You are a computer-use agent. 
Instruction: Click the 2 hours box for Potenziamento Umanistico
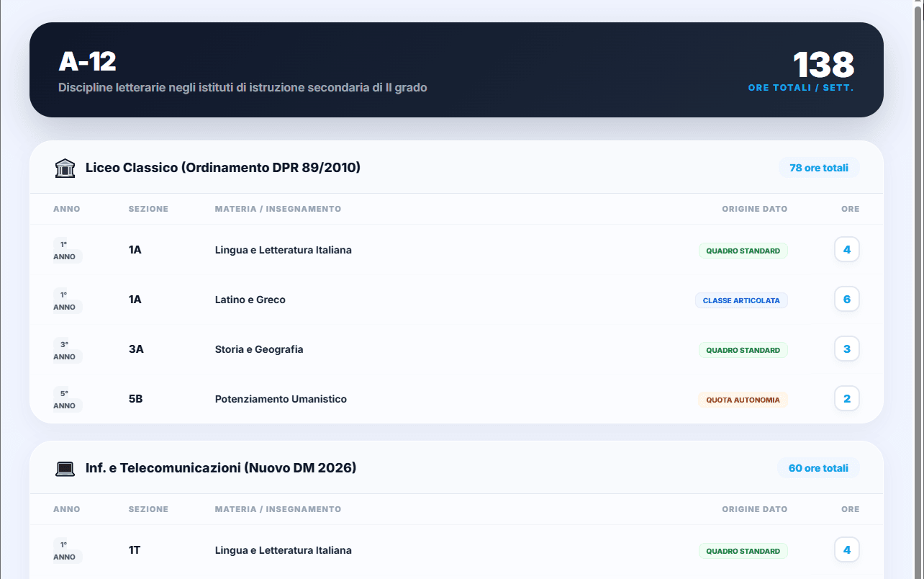tap(847, 398)
